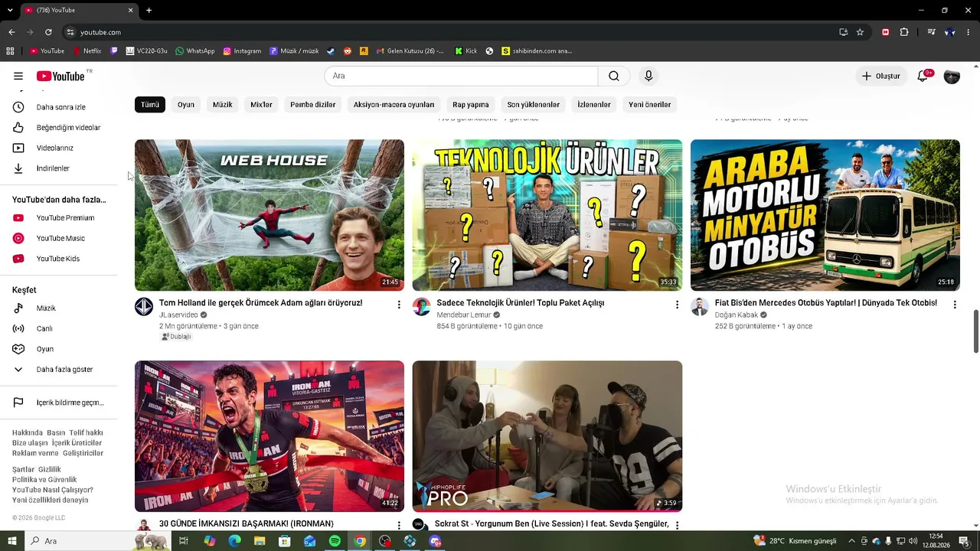Image resolution: width=980 pixels, height=551 pixels.
Task: Open the WEB HOUSE Spider-Man video thumbnail
Action: 269,215
